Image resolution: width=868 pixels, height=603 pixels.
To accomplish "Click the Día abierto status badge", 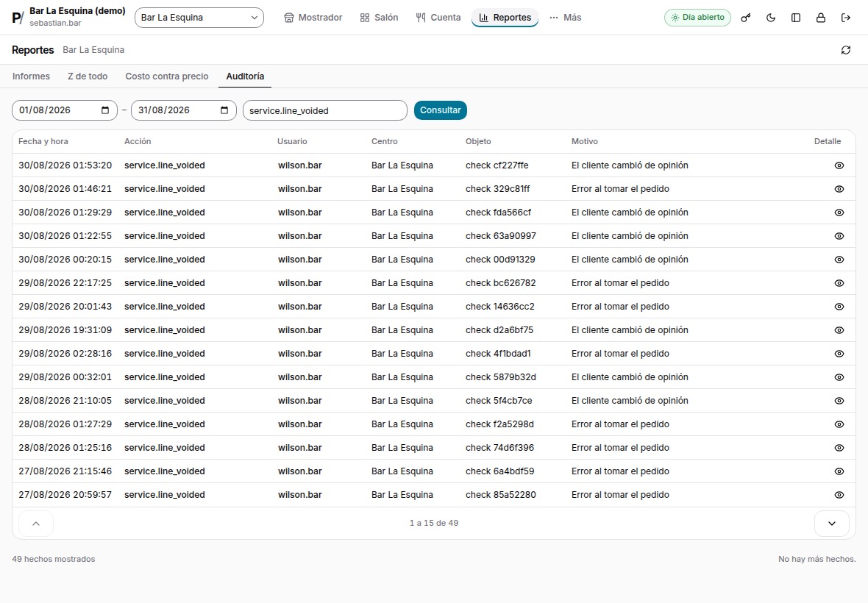I will pyautogui.click(x=697, y=18).
